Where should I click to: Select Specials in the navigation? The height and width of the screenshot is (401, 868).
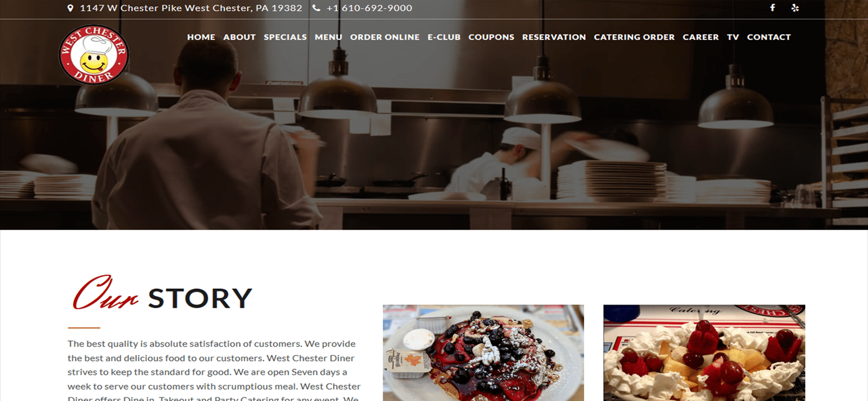click(x=285, y=37)
